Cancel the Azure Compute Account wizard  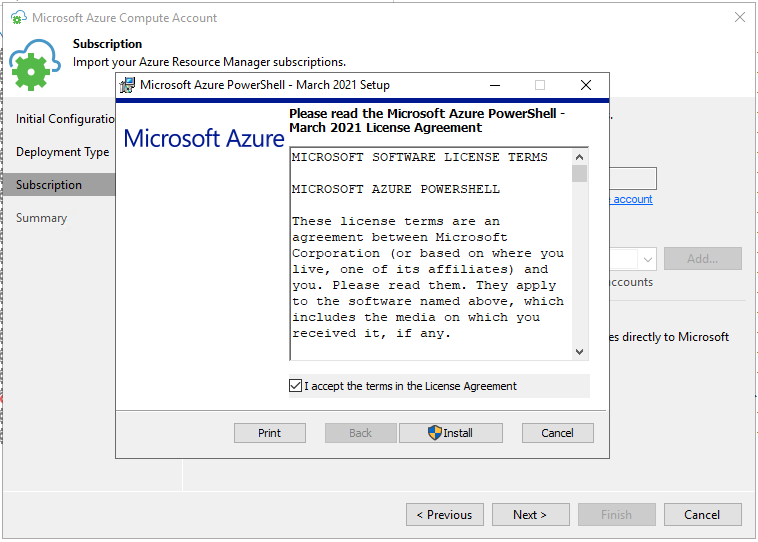pyautogui.click(x=702, y=514)
